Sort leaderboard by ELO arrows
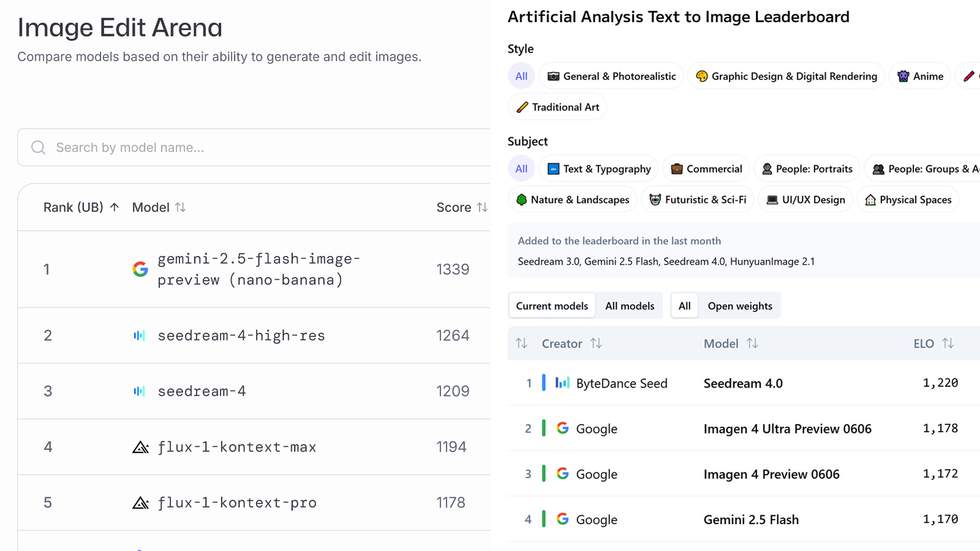The width and height of the screenshot is (980, 551). (948, 343)
